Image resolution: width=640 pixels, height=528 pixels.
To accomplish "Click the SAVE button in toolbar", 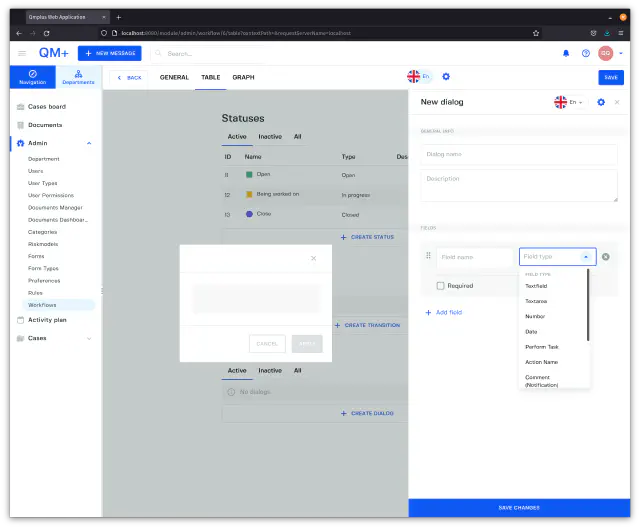I will pyautogui.click(x=611, y=78).
